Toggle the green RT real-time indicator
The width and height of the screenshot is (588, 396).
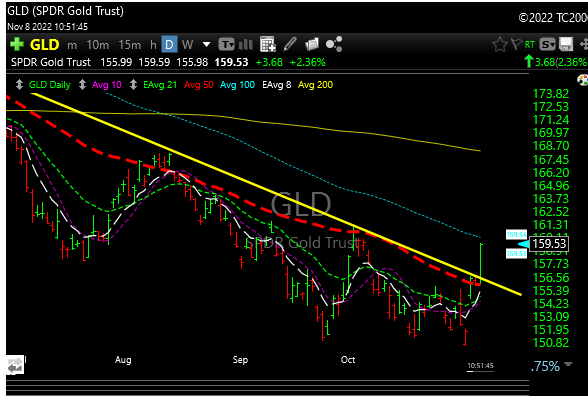530,45
